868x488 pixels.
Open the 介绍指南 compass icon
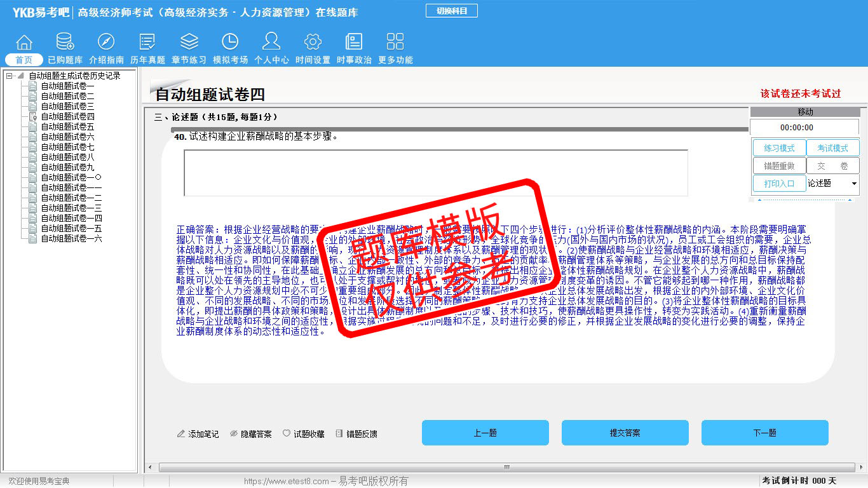106,43
